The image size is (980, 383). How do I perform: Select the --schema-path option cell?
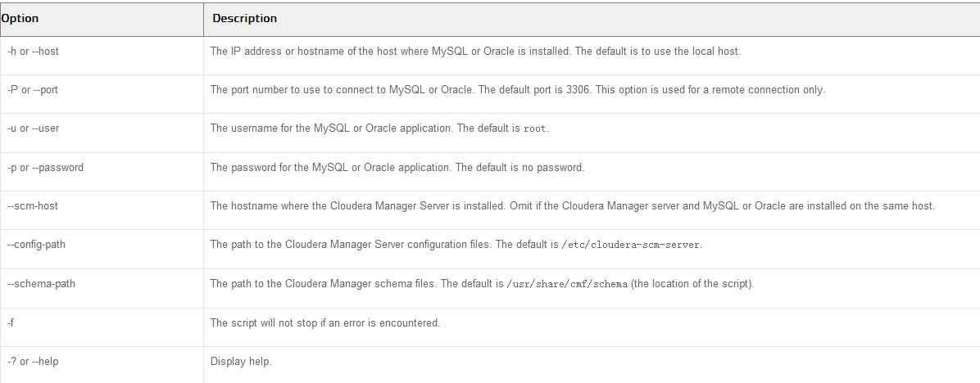click(102, 288)
